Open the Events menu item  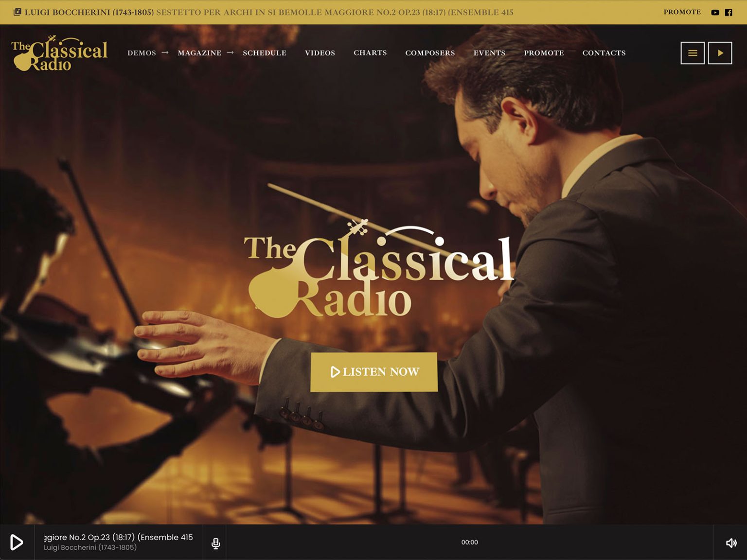point(489,53)
